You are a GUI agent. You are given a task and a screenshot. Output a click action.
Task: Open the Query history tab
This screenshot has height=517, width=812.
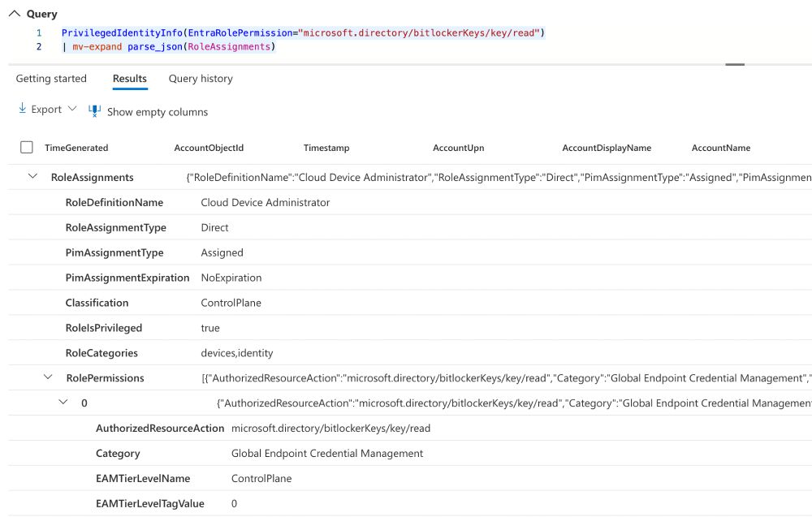201,79
